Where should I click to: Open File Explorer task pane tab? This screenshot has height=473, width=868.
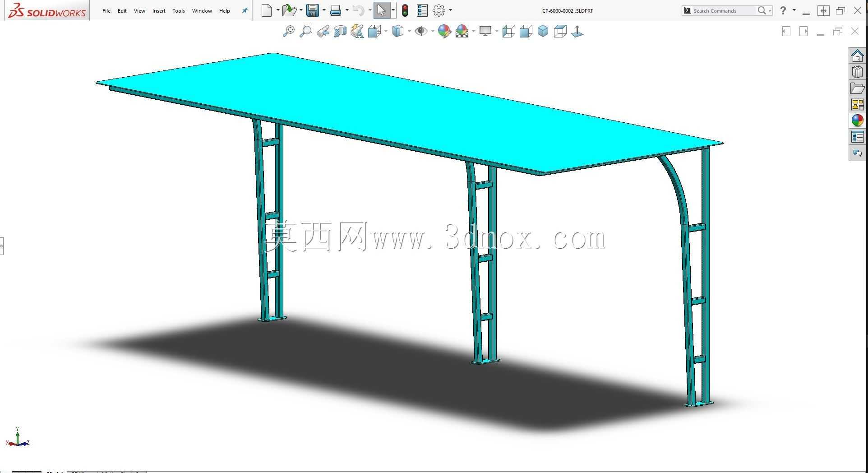click(858, 88)
